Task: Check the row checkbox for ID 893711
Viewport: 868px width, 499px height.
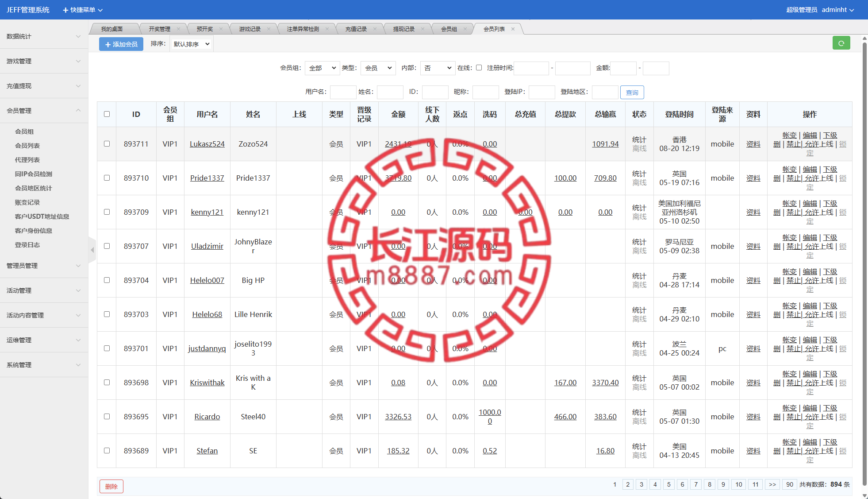Action: 107,143
